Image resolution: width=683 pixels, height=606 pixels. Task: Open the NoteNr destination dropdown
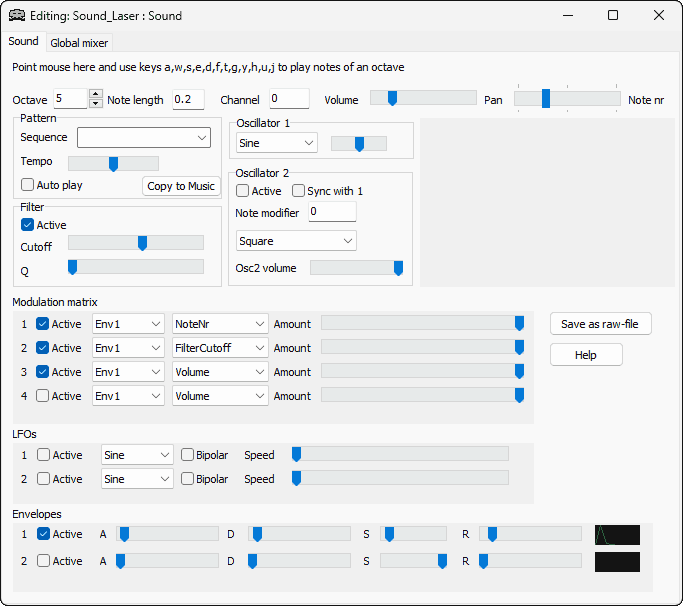[x=220, y=324]
